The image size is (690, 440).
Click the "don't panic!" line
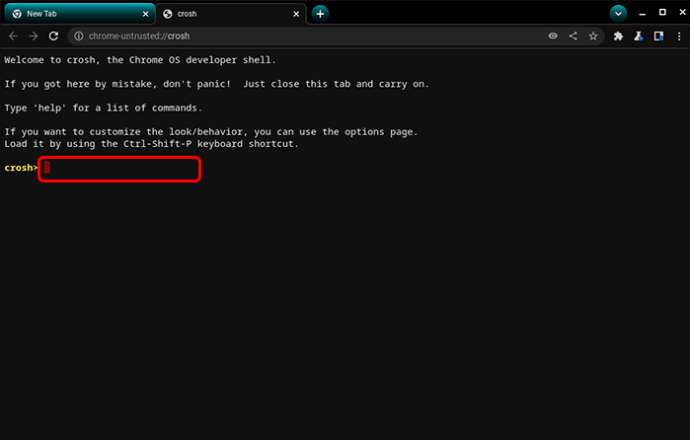point(217,84)
